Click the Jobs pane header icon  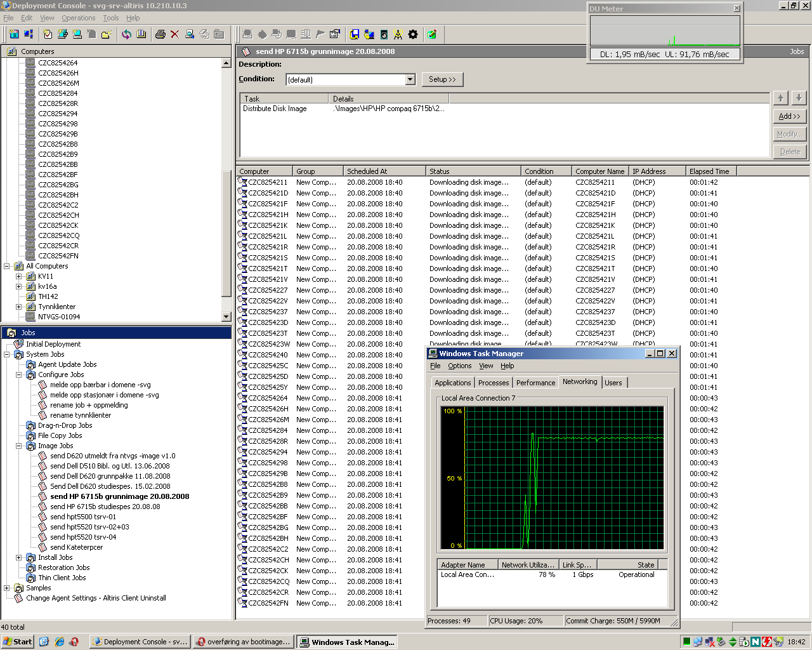click(11, 333)
